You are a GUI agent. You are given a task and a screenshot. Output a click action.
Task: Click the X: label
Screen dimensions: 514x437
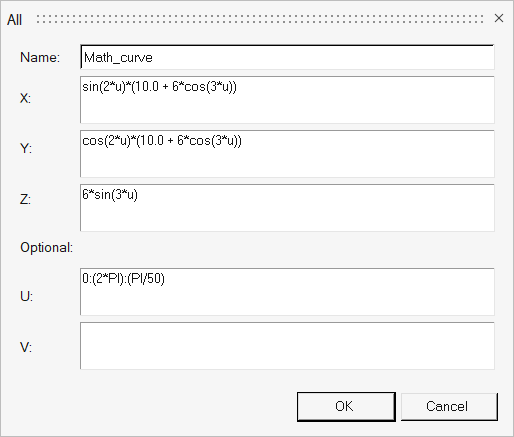[25, 98]
